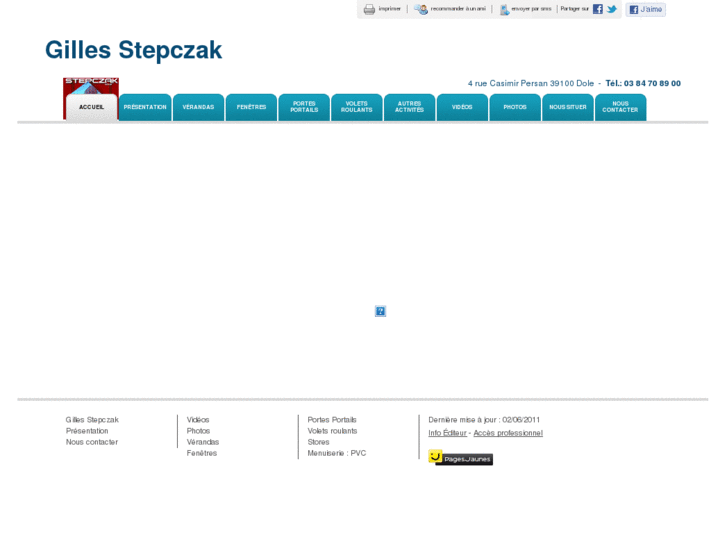Click the Info Éditeur link
Viewport: 727px width, 545px height.
click(447, 433)
